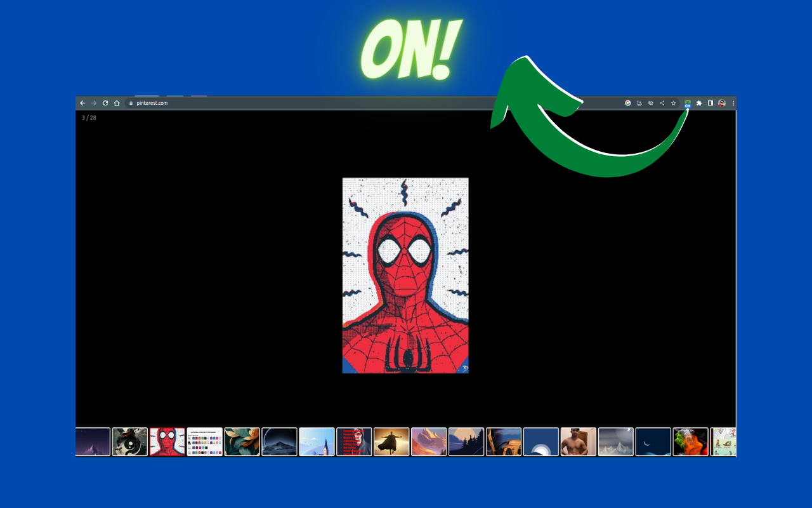Select the caped hero silhouette thumbnail

pos(392,441)
